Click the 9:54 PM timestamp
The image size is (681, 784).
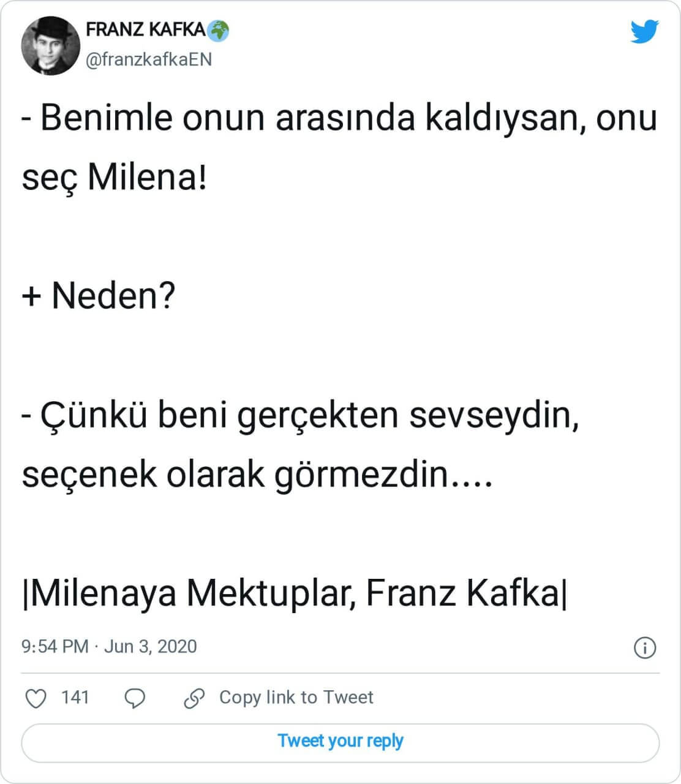tap(55, 647)
